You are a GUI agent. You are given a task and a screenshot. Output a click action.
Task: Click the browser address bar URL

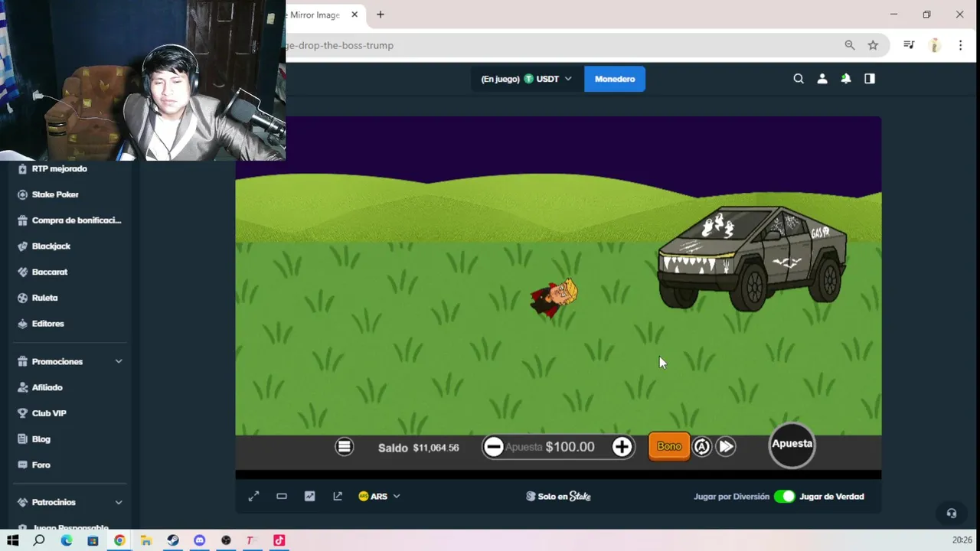pyautogui.click(x=340, y=45)
